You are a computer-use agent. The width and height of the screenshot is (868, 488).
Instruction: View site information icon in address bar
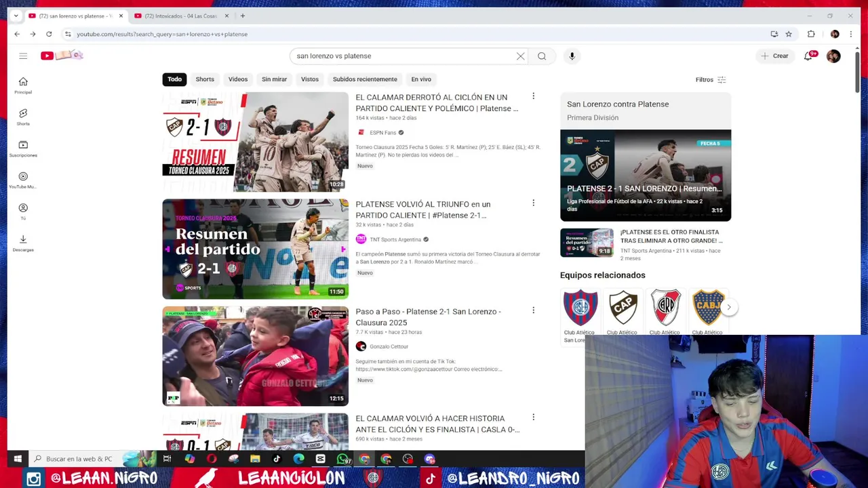coord(67,34)
